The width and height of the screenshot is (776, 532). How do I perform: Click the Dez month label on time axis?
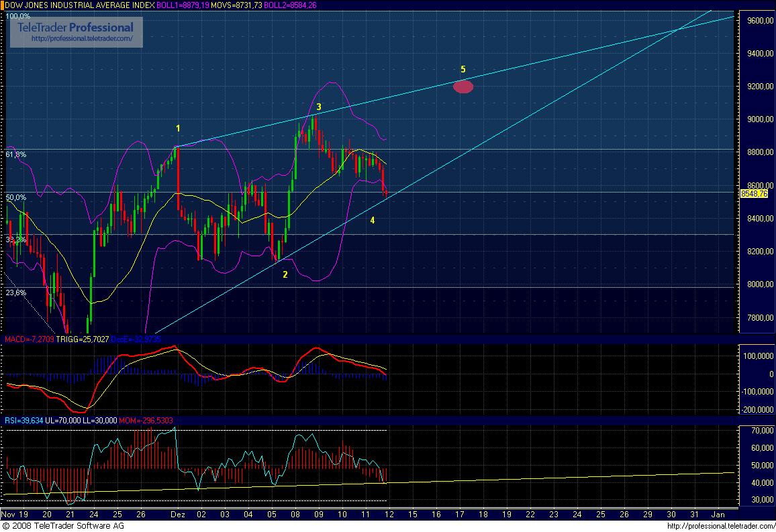178,514
